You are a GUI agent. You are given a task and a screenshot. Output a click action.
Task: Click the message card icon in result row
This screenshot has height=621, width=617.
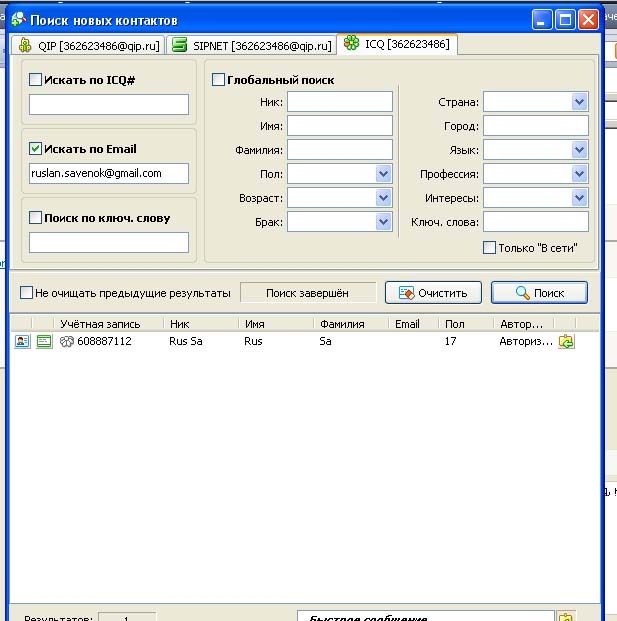[44, 341]
